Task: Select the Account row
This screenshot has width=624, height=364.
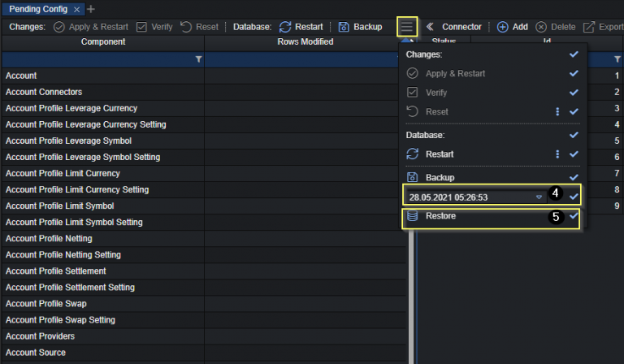Action: coord(204,76)
